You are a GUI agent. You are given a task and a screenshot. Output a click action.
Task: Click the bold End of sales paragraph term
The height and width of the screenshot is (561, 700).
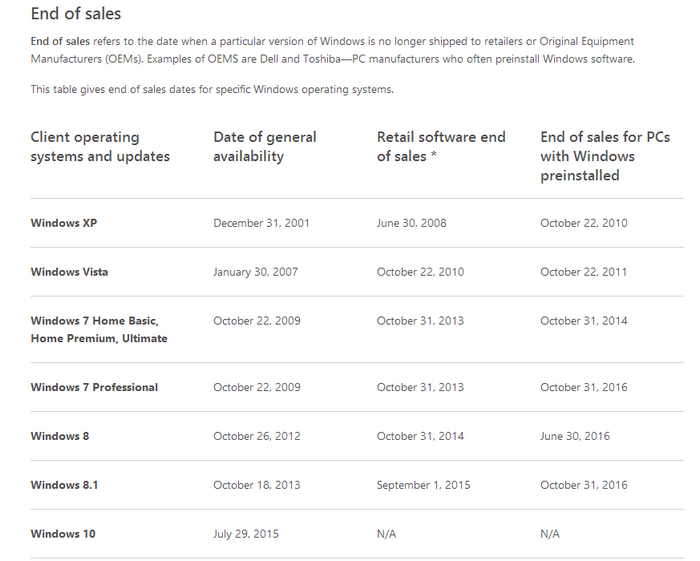tap(60, 42)
